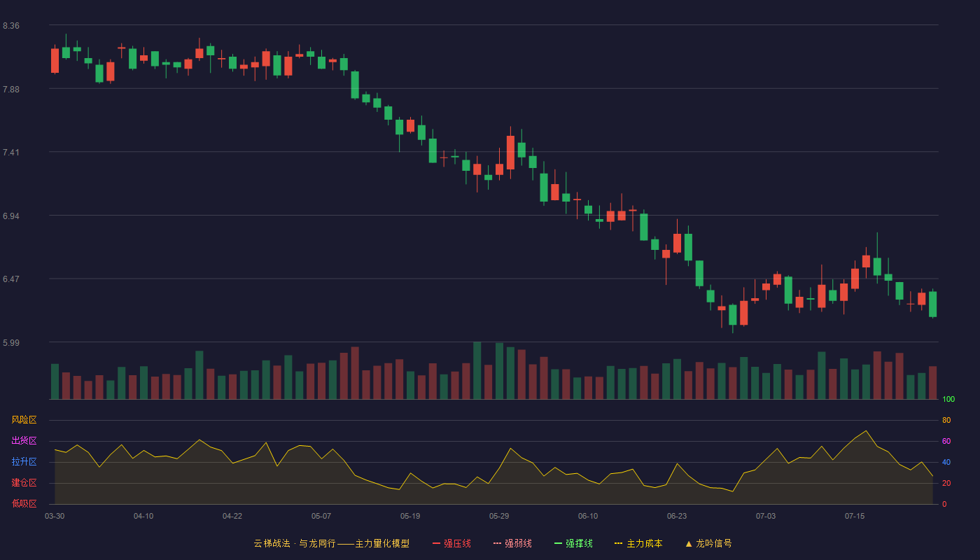Click the blue 40 indicator scale value

(x=946, y=462)
